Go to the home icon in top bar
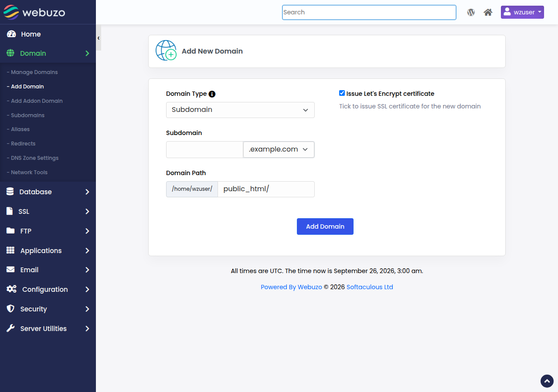Viewport: 558px width, 392px height. coord(488,12)
